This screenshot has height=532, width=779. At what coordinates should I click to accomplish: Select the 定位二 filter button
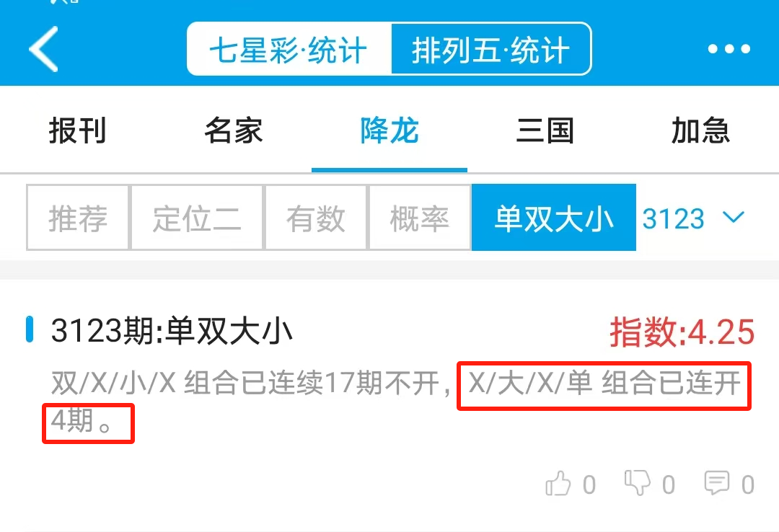pyautogui.click(x=197, y=218)
